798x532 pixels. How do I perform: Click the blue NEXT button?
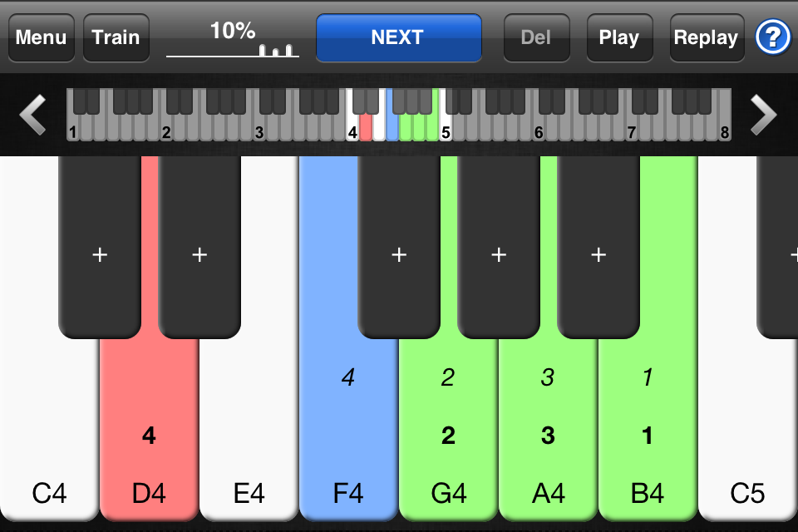(398, 37)
